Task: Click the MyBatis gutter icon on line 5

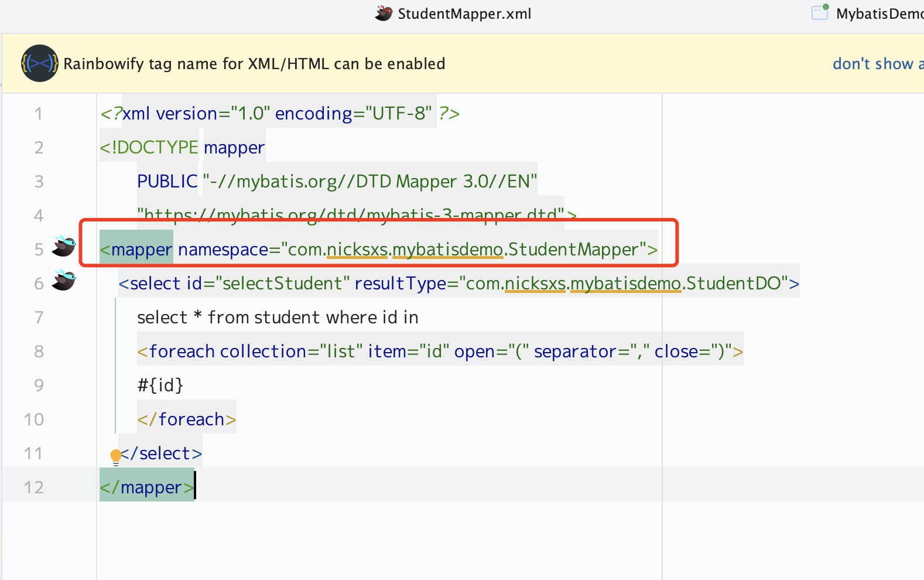Action: [63, 247]
